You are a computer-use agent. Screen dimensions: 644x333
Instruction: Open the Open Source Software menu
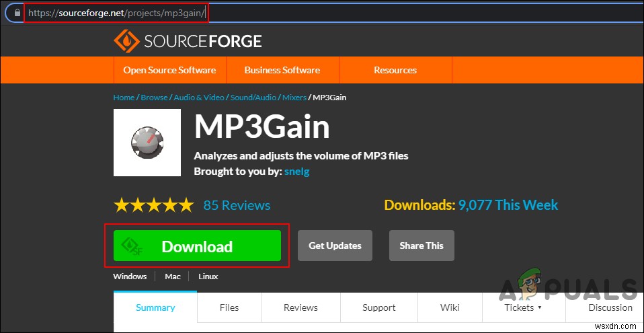169,70
